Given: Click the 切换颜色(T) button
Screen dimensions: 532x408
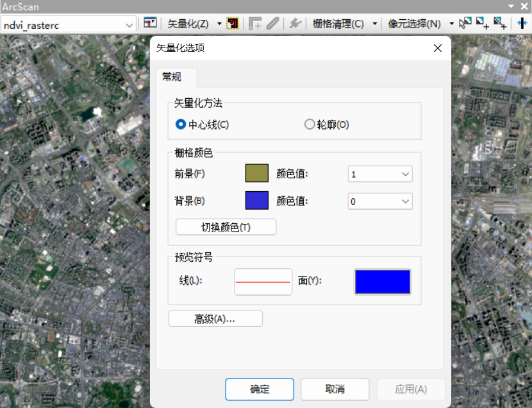Looking at the screenshot, I should tap(226, 227).
